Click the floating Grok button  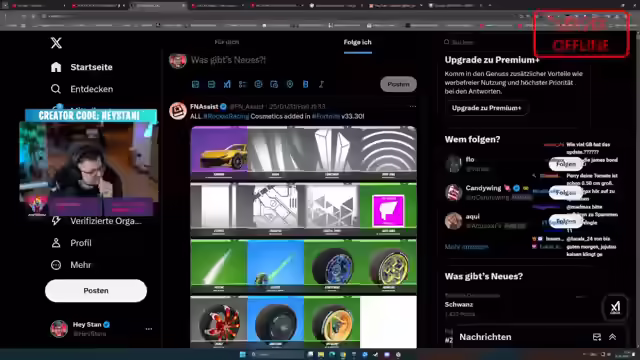615,307
